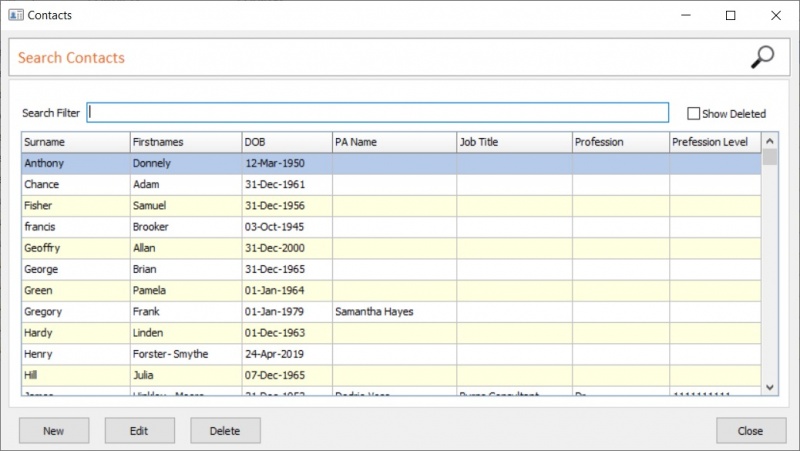The width and height of the screenshot is (800, 451).
Task: Click firstname Frank cell
Action: pyautogui.click(x=186, y=312)
